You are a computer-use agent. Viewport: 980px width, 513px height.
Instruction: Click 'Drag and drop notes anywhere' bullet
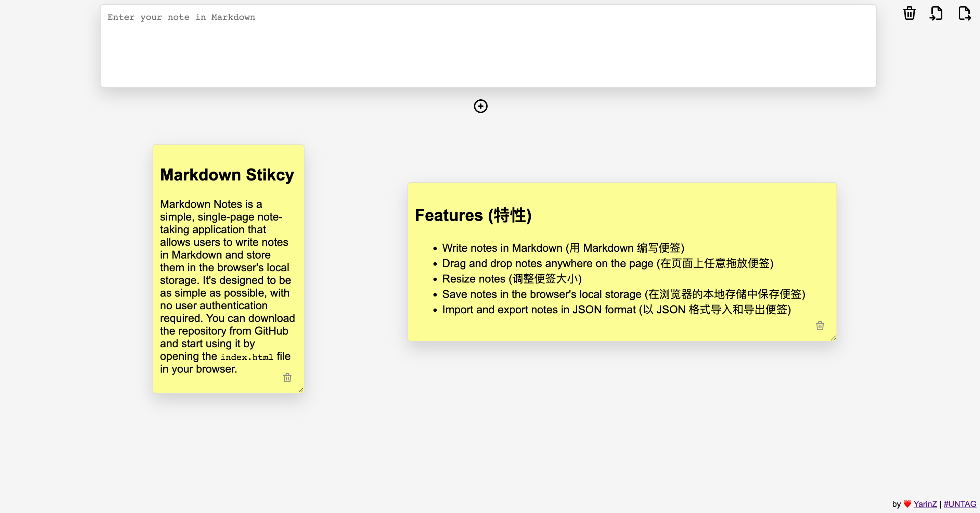[608, 263]
